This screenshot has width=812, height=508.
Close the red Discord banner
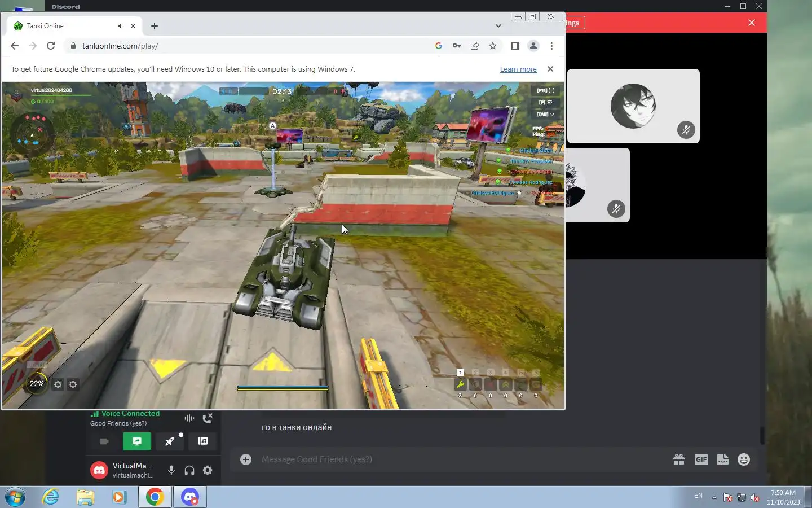click(752, 23)
